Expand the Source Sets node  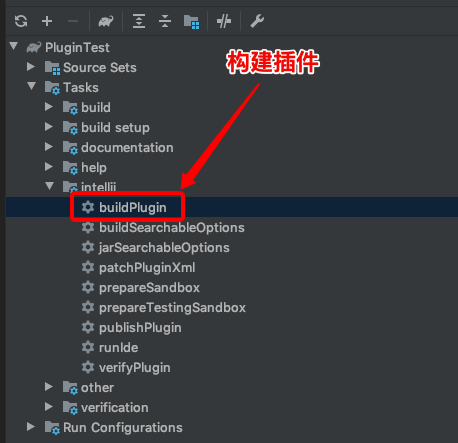click(31, 67)
